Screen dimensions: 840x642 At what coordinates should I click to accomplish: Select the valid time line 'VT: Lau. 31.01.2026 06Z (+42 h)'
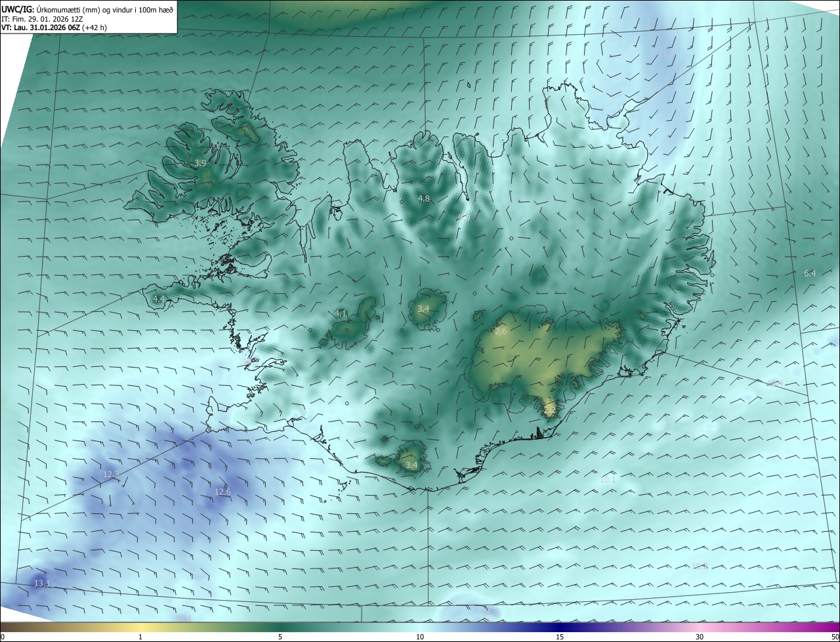point(54,28)
